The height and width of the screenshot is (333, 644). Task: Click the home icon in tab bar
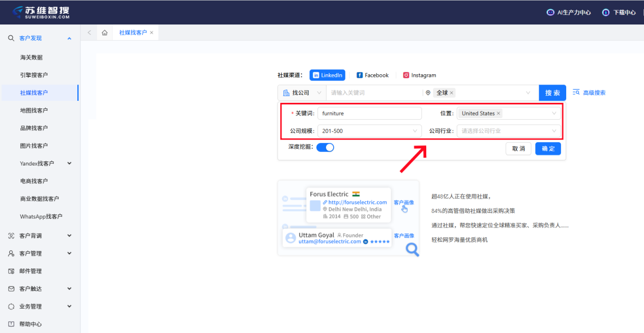pos(104,33)
